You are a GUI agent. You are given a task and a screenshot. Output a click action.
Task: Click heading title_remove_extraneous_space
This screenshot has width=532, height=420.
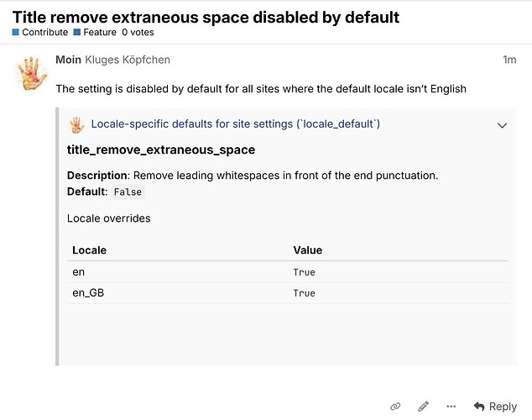tap(161, 150)
